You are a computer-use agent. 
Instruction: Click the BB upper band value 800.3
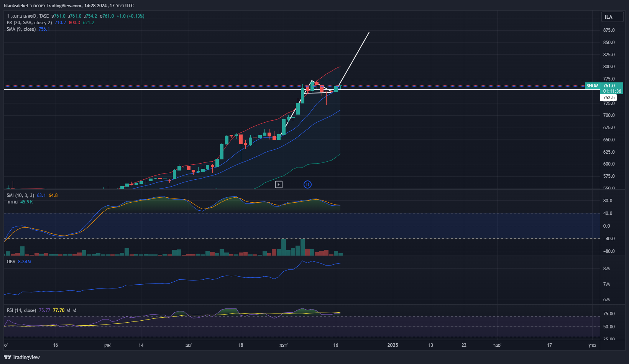click(74, 23)
